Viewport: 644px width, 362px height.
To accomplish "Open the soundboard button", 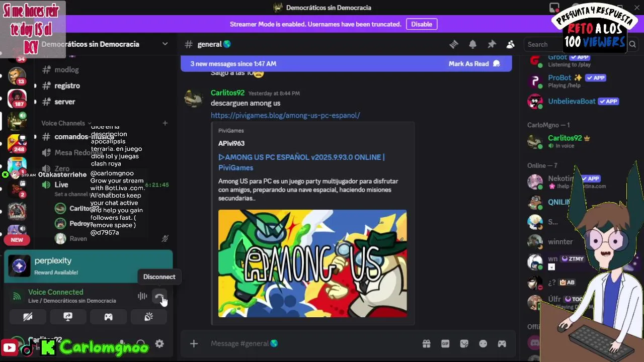I will pos(148,317).
